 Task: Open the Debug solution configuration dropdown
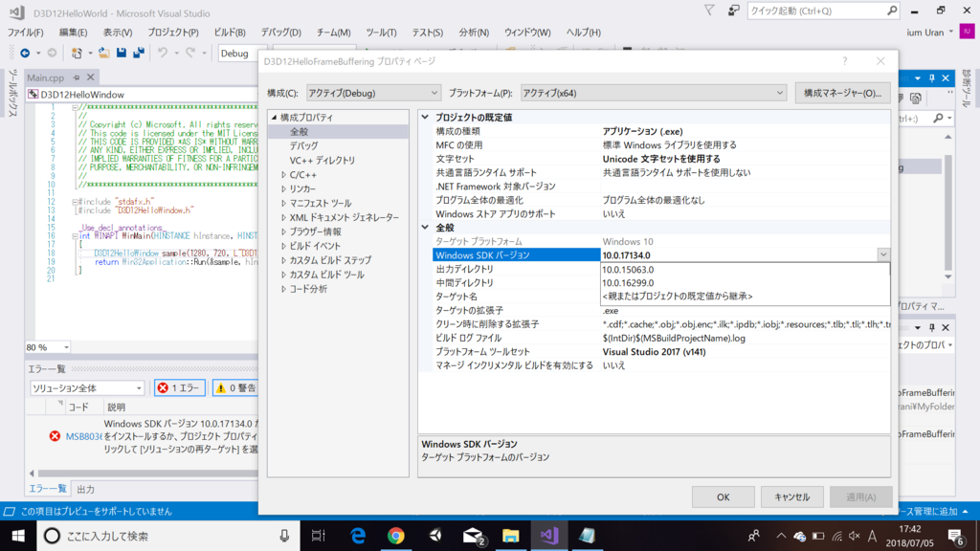coord(240,54)
